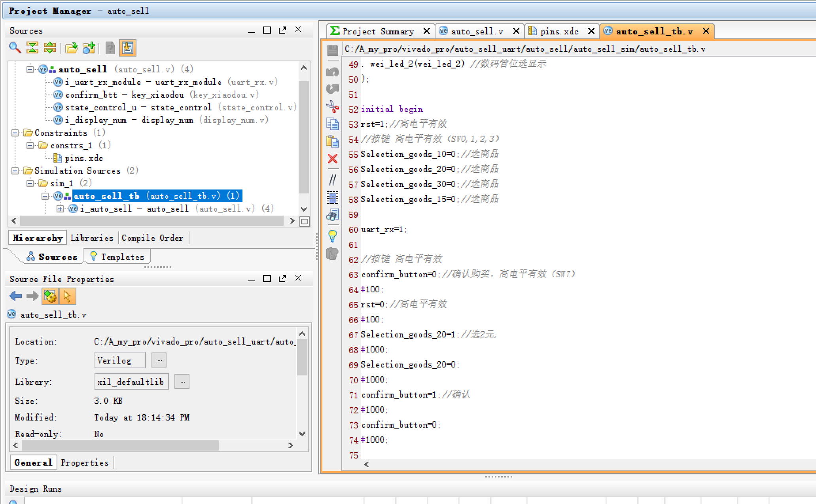This screenshot has height=504, width=816.
Task: Collapse the Simulation Sources folder
Action: tap(15, 171)
